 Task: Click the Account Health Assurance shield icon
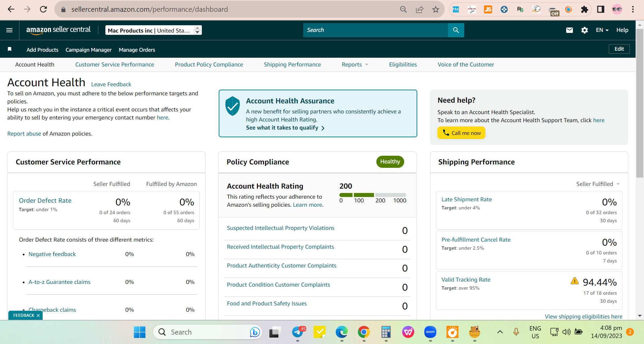[x=232, y=106]
